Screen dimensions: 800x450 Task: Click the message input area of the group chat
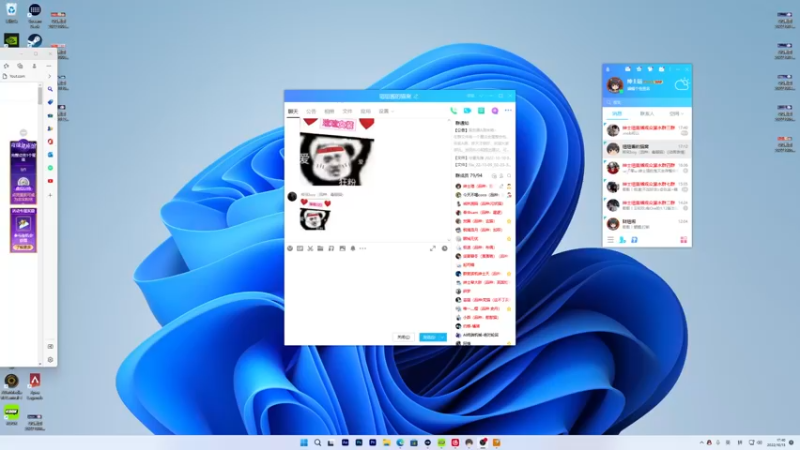[367, 291]
